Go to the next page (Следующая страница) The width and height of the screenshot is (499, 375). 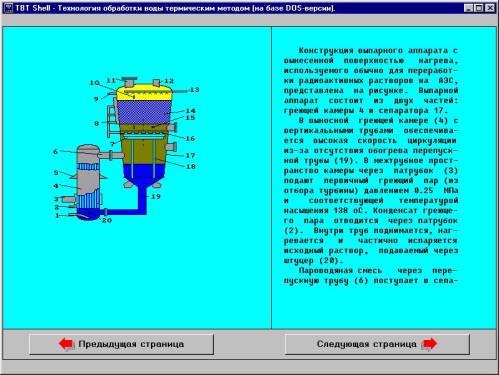377,344
